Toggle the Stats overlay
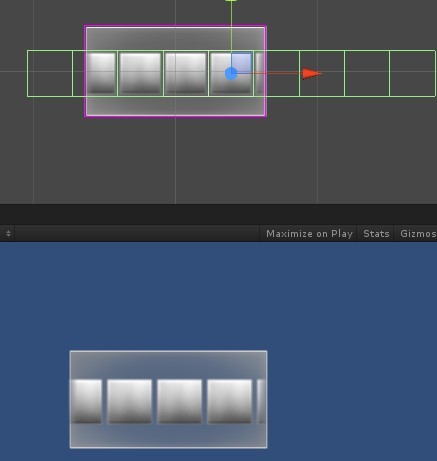The width and height of the screenshot is (437, 461). point(376,234)
